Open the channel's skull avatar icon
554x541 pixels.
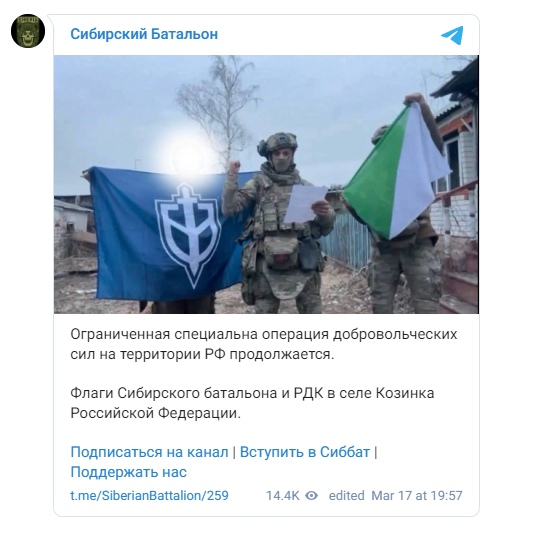[28, 31]
